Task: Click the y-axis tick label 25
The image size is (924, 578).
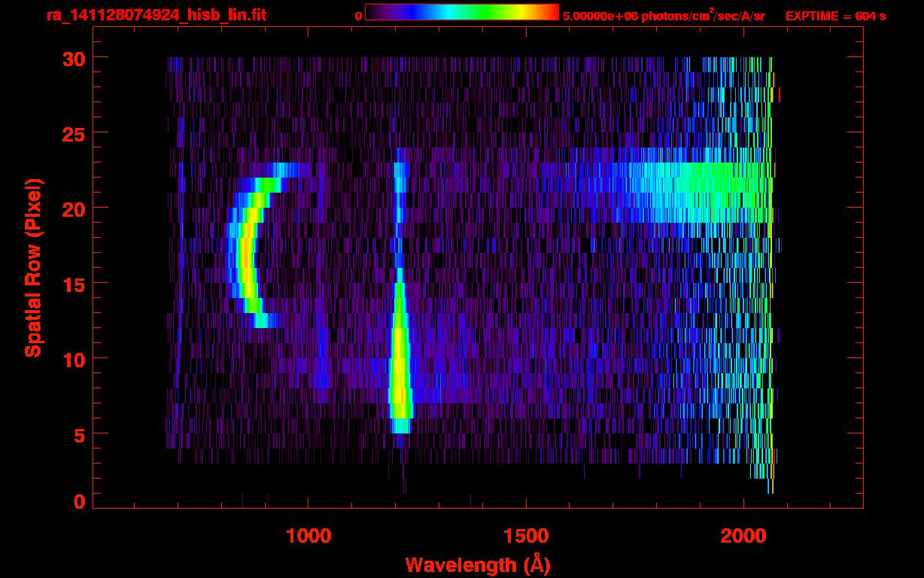Action: click(x=73, y=132)
